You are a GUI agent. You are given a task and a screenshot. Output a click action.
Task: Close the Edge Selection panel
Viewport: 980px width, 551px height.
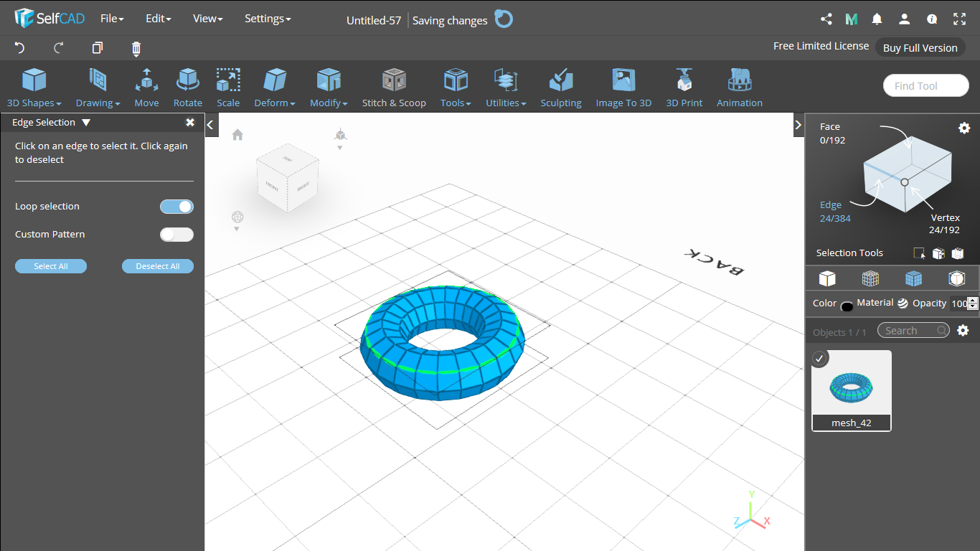click(190, 123)
